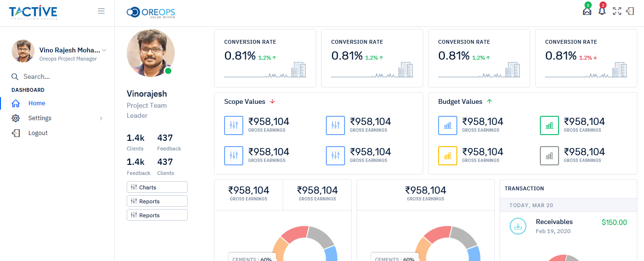Click the TRANSACTION panel heading
This screenshot has height=261, width=644.
click(x=525, y=188)
